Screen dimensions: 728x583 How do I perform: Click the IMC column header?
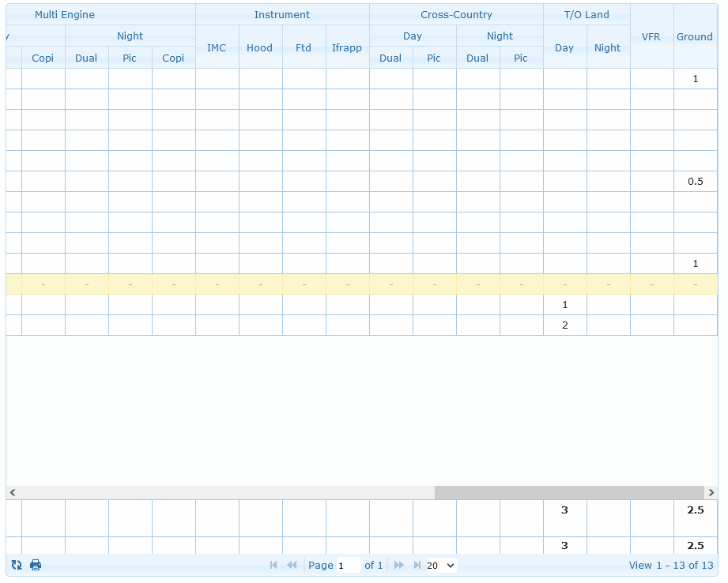tap(217, 47)
